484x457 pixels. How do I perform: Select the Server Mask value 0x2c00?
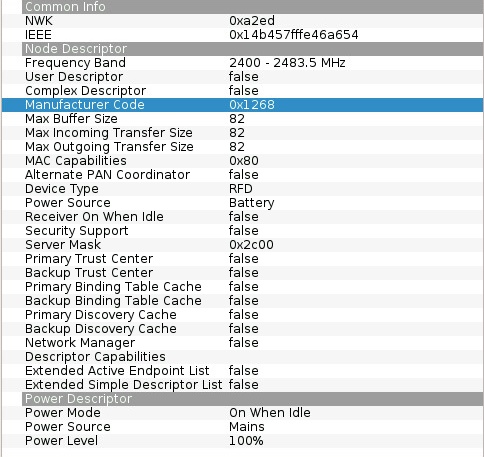[x=251, y=245]
